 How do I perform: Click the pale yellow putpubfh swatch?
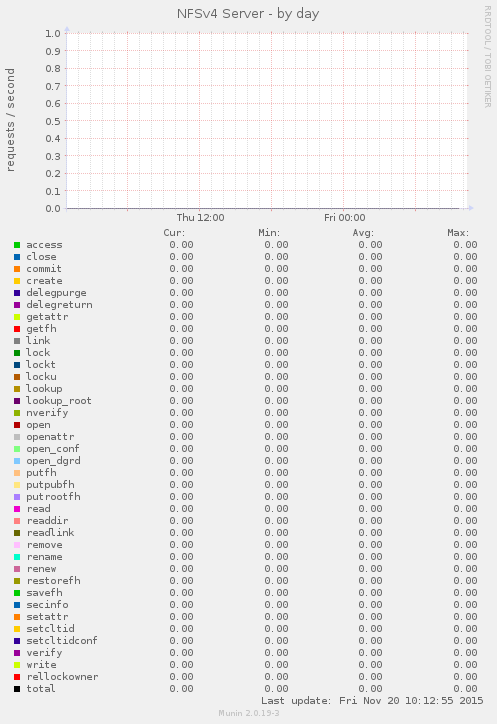[x=17, y=485]
